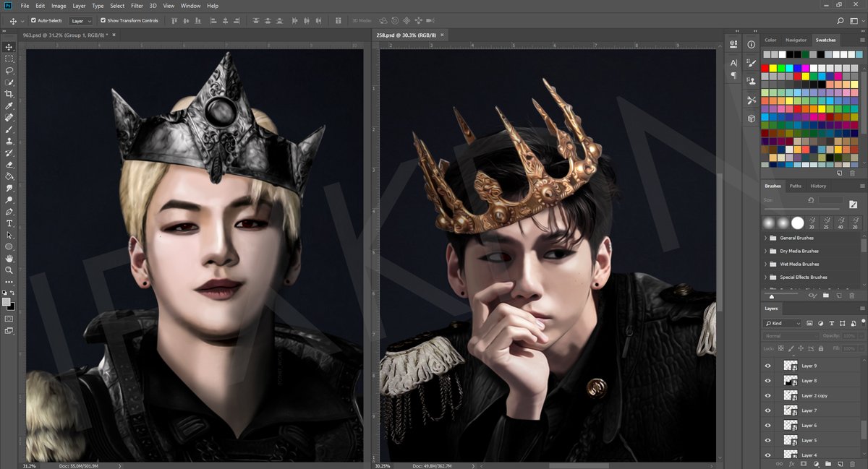Screen dimensions: 868x469
Task: Pick the yellow swatch in the Swatches panel
Action: (x=773, y=68)
